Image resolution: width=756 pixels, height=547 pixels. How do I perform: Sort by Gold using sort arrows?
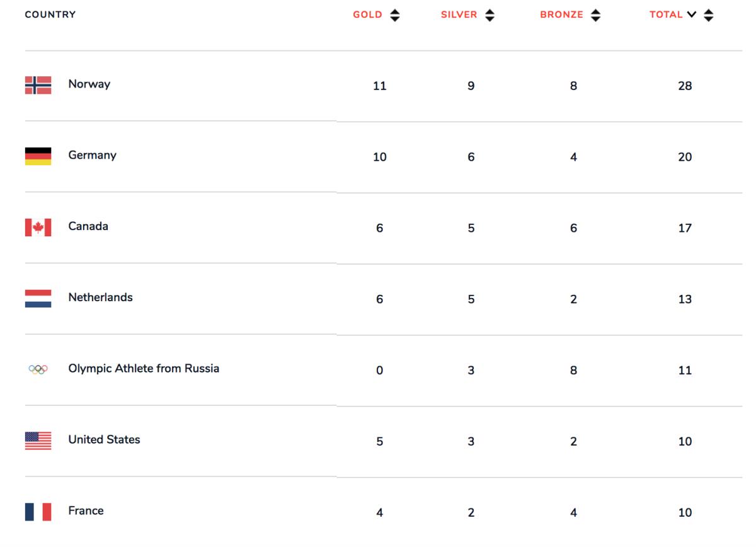(394, 15)
